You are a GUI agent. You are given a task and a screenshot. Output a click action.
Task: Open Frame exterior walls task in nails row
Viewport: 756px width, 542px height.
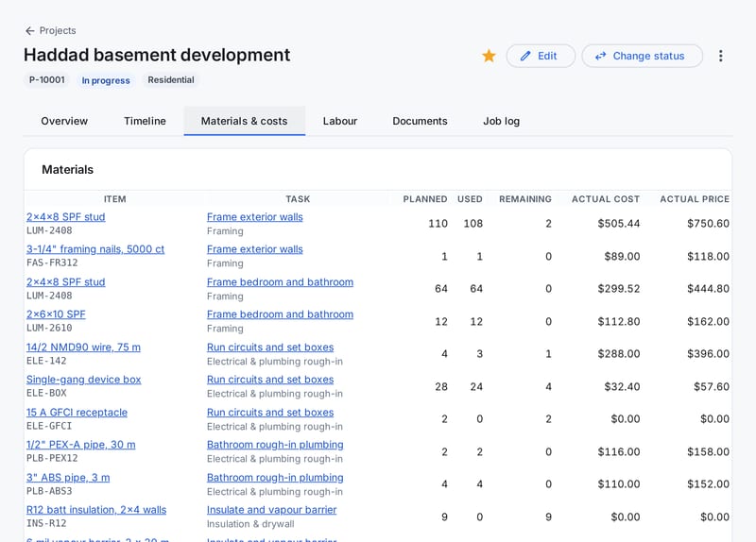254,249
